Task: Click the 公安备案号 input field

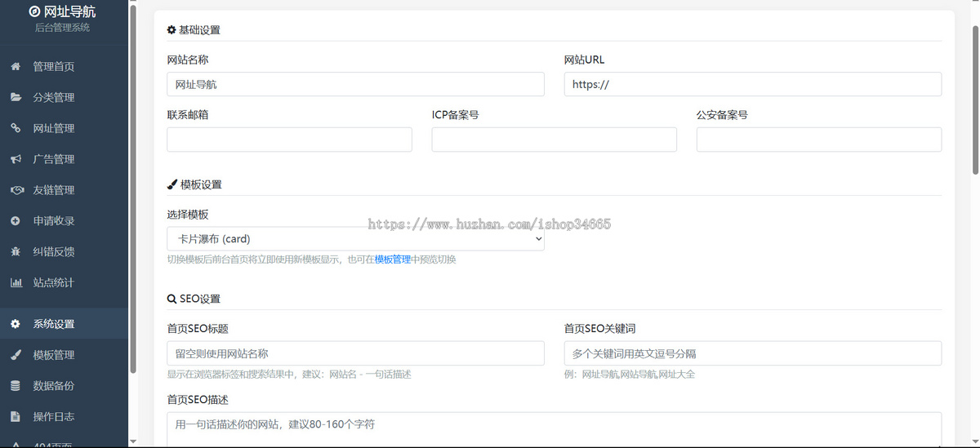Action: (819, 140)
